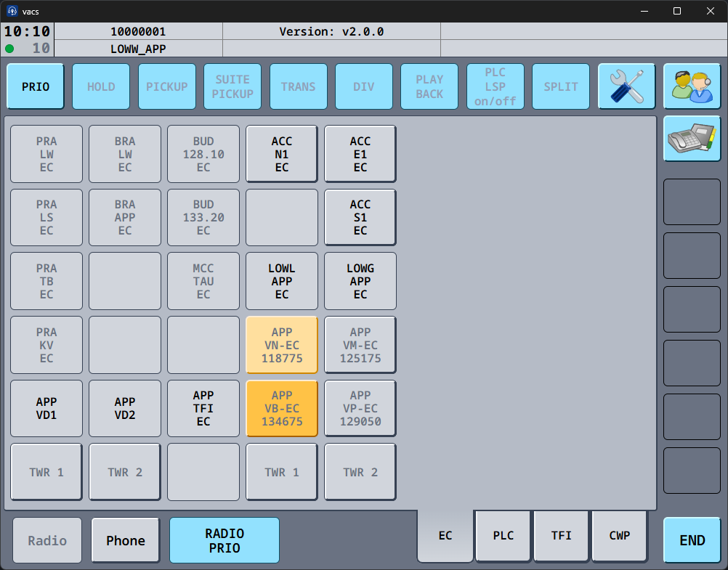
Task: Select the CWP tab
Action: point(620,536)
